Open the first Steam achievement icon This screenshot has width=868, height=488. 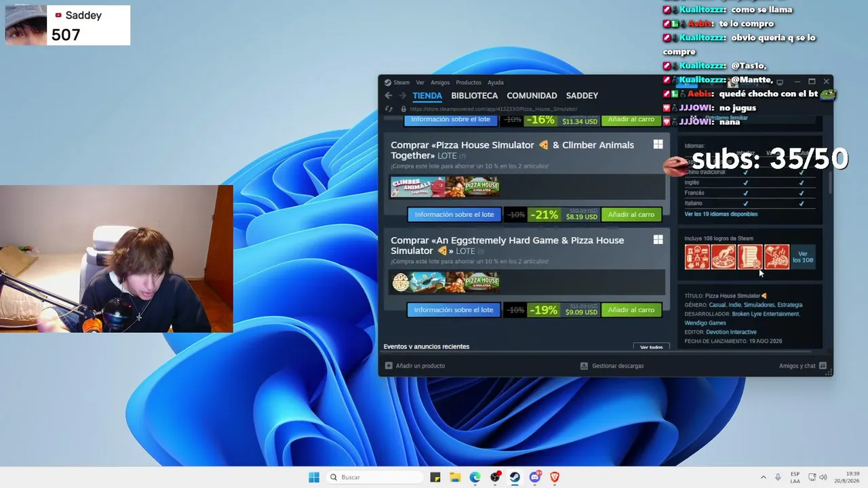(697, 257)
